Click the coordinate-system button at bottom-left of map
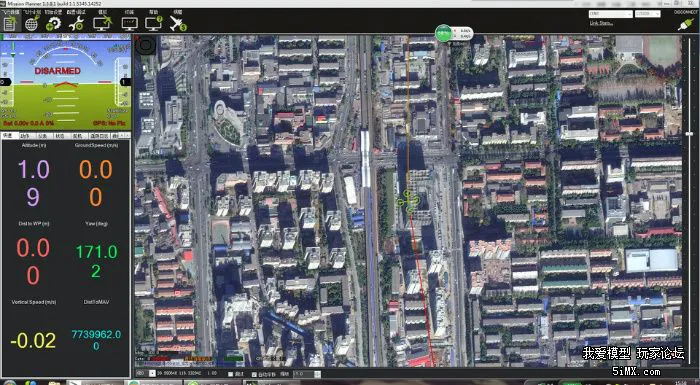The height and width of the screenshot is (385, 700). (142, 373)
